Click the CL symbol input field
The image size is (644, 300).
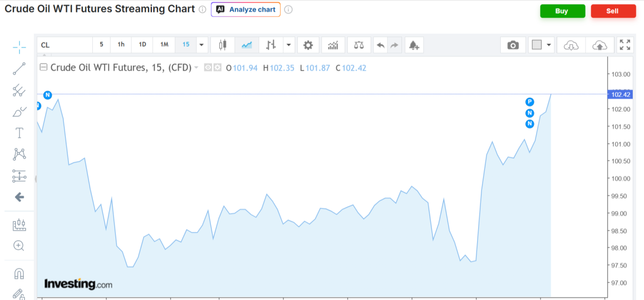click(65, 45)
